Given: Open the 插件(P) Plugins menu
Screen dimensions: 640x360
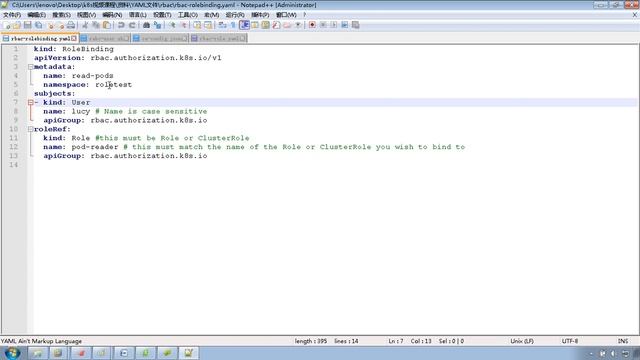Looking at the screenshot, I should [260, 15].
